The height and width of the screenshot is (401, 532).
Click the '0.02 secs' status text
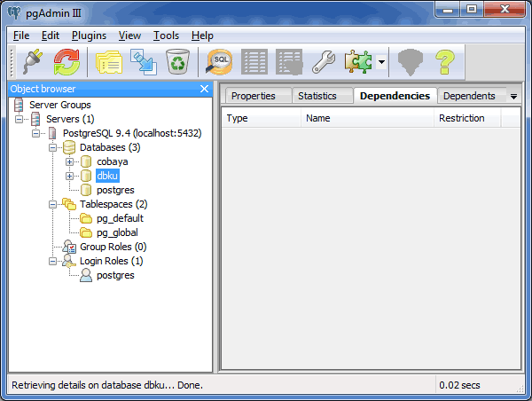tap(459, 385)
